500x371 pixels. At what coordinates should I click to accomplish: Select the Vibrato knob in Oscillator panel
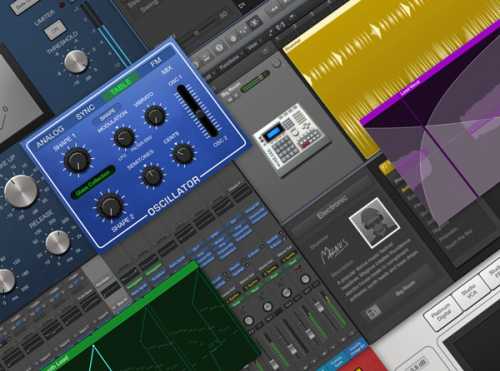[155, 115]
